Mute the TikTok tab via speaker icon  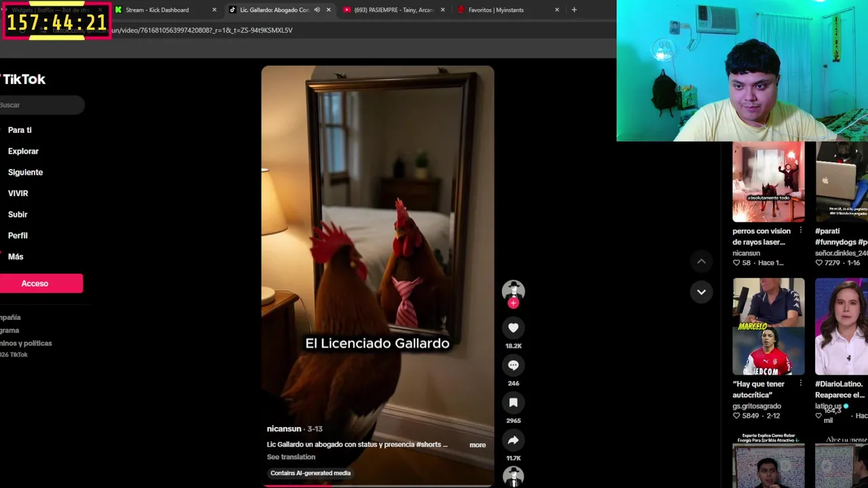tap(317, 10)
